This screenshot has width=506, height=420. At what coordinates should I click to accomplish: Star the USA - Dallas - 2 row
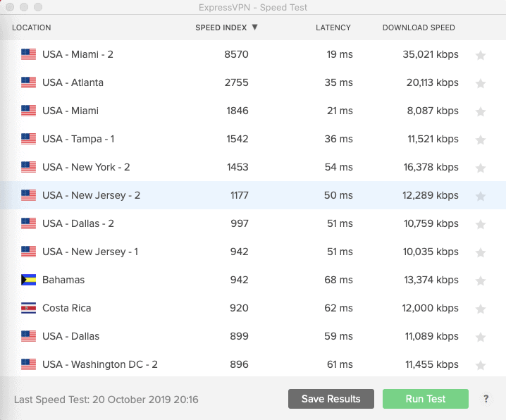481,224
